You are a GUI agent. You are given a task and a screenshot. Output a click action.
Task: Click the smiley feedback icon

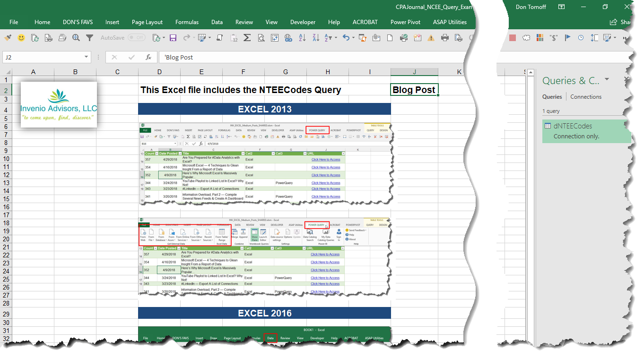(21, 38)
